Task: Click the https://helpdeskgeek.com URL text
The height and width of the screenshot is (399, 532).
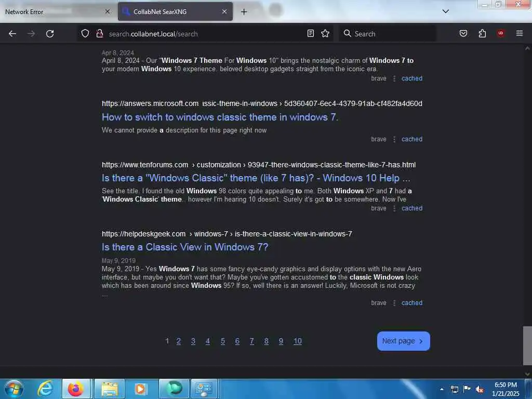Action: [x=143, y=234]
